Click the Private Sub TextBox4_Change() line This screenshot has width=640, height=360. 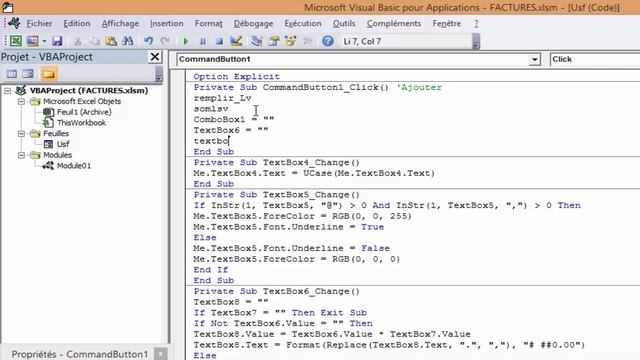(276, 162)
